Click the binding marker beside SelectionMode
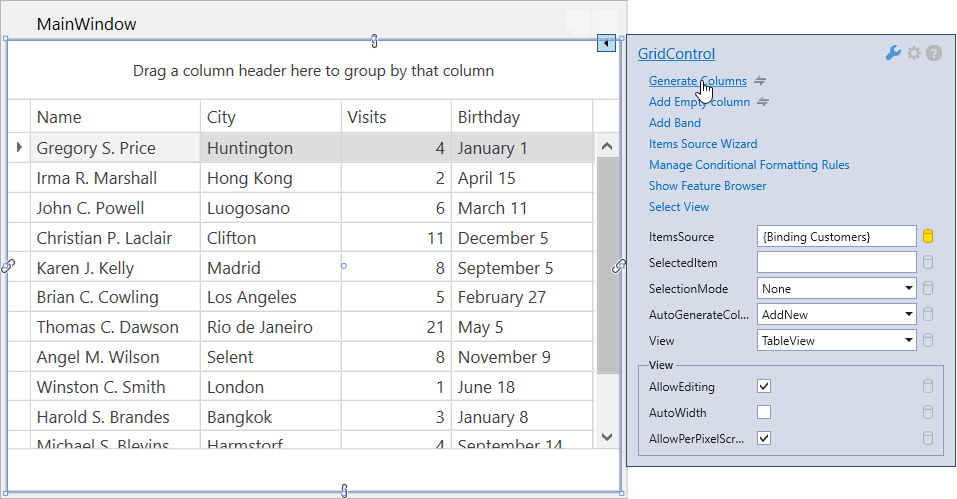 click(928, 288)
